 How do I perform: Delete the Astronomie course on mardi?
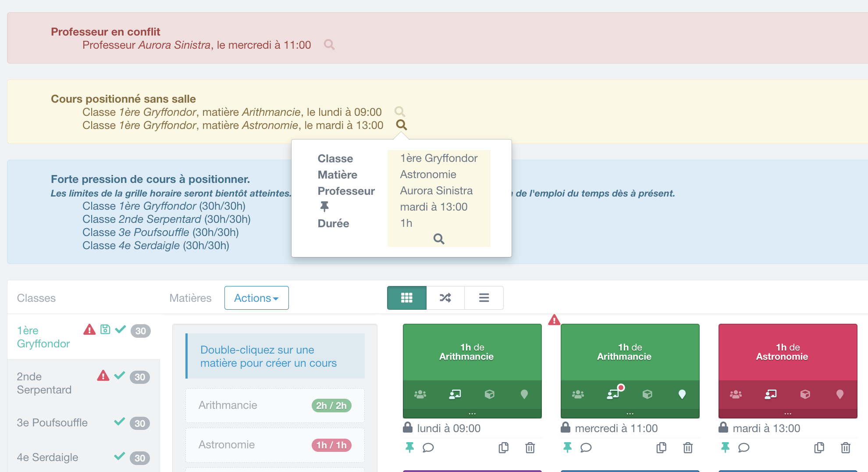click(845, 448)
